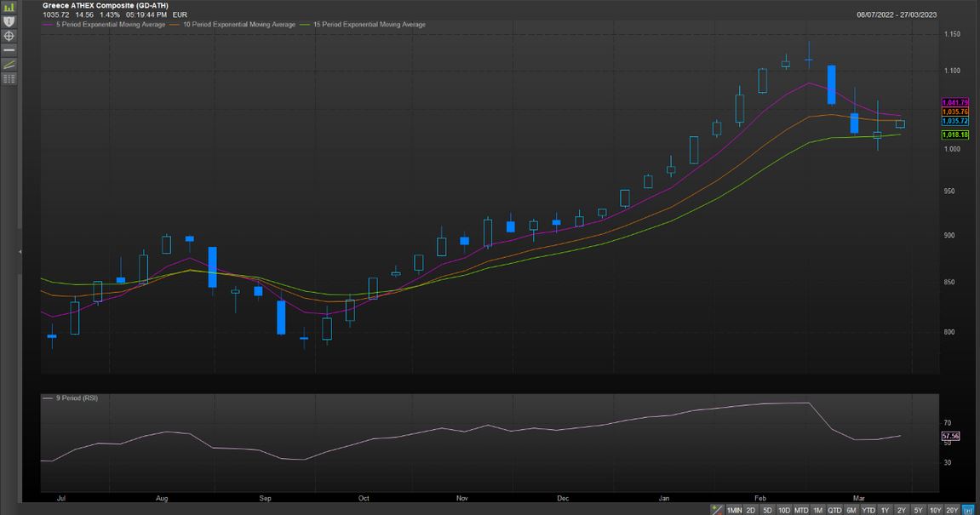The width and height of the screenshot is (980, 515).
Task: Click the chart settings icon beside 1MIN
Action: pos(719,510)
